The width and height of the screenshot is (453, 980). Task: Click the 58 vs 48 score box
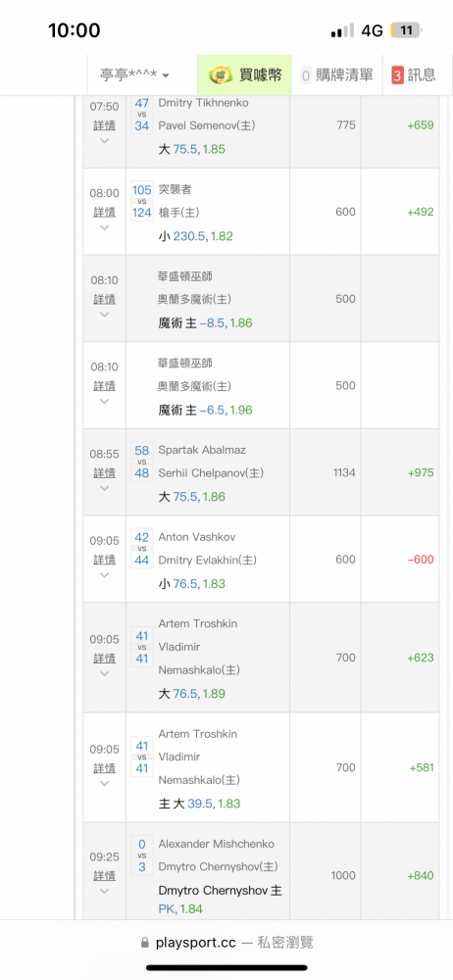pos(142,462)
